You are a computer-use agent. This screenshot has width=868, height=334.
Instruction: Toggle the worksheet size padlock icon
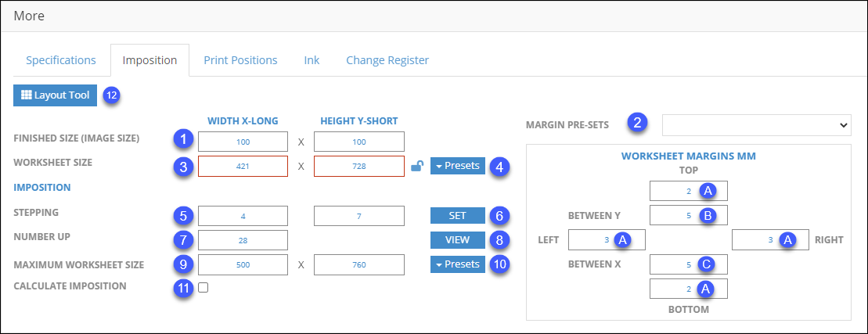(x=417, y=166)
